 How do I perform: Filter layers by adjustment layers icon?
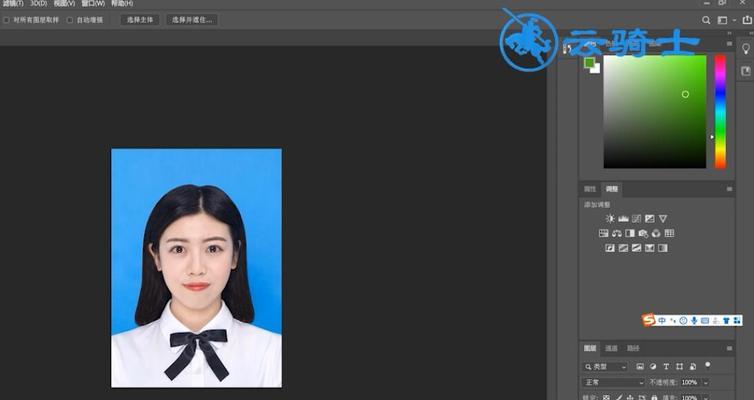click(653, 366)
